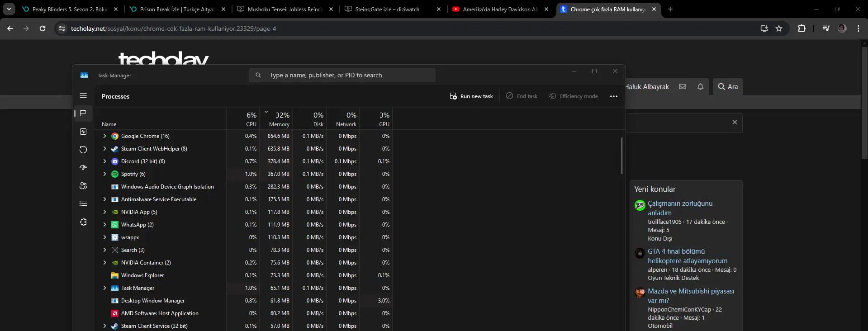Click Task Manager process list scrollbar

click(622, 156)
